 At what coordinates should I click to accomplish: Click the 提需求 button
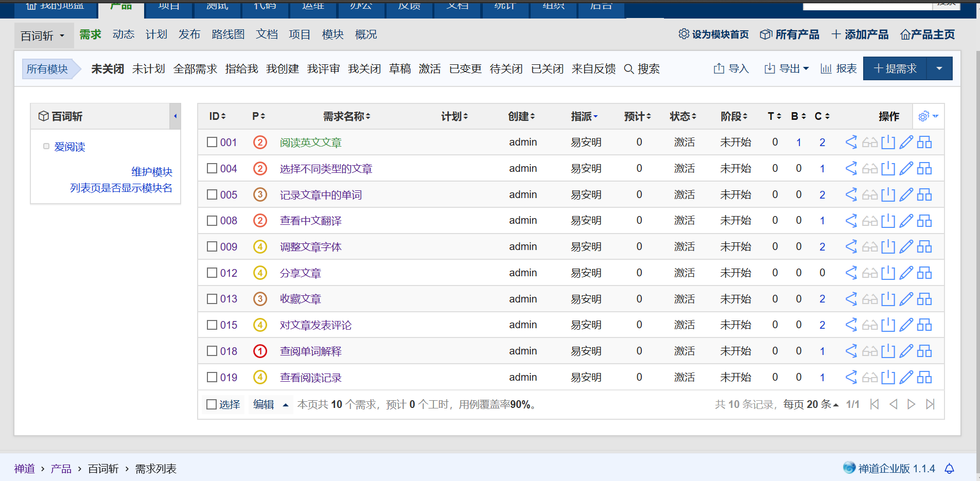(x=895, y=69)
